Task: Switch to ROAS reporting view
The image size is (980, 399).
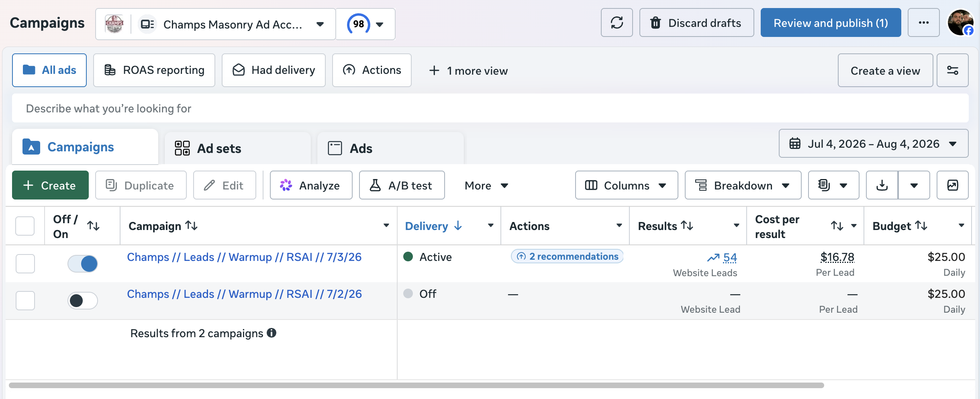Action: (x=154, y=70)
